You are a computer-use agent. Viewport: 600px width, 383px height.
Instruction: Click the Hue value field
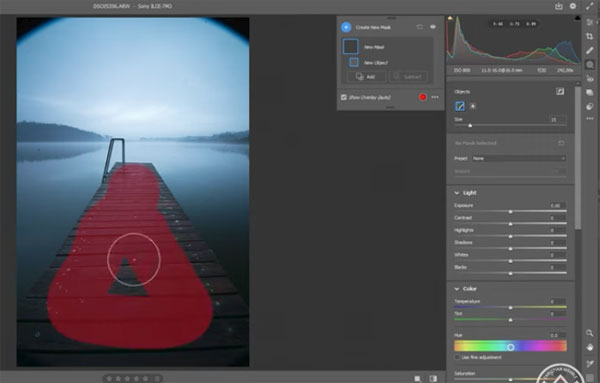tap(557, 335)
